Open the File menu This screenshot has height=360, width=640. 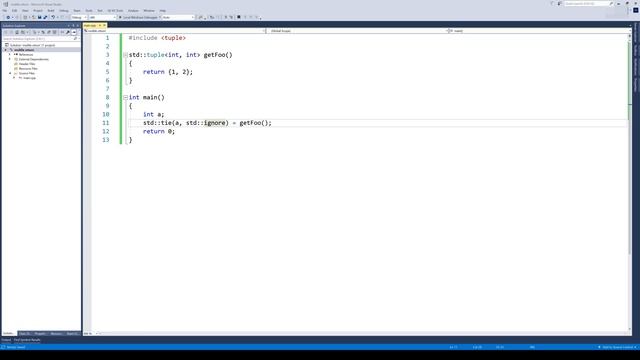pos(5,11)
